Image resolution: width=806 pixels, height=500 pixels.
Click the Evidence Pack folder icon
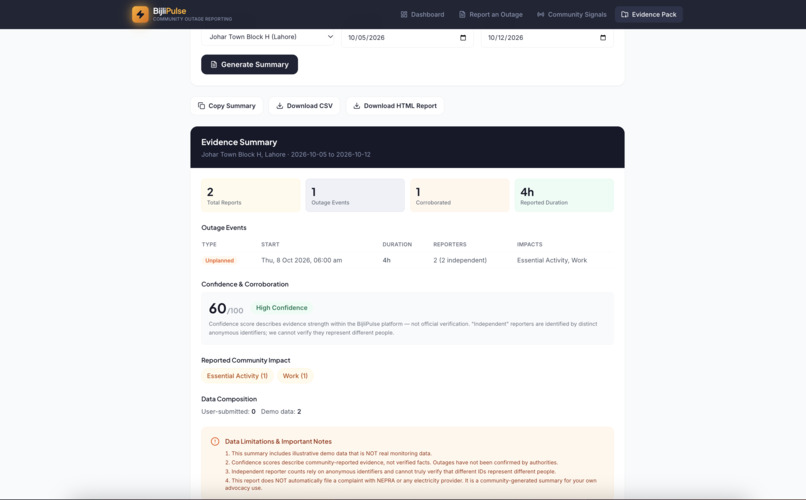pyautogui.click(x=625, y=14)
